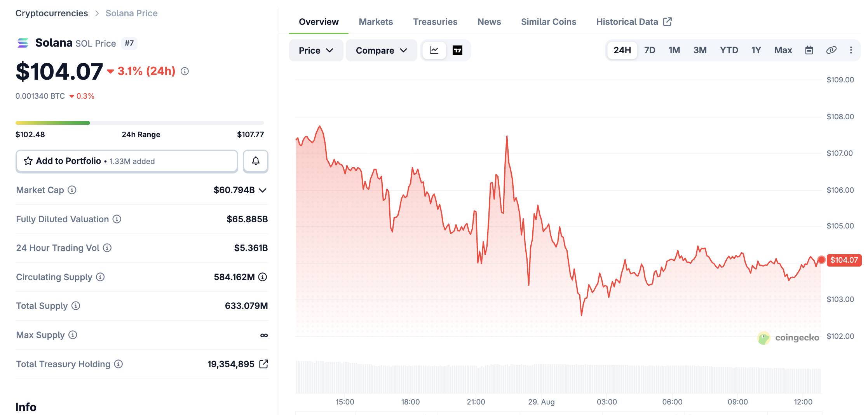Switch chart to Max range
Image resolution: width=868 pixels, height=415 pixels.
click(783, 50)
